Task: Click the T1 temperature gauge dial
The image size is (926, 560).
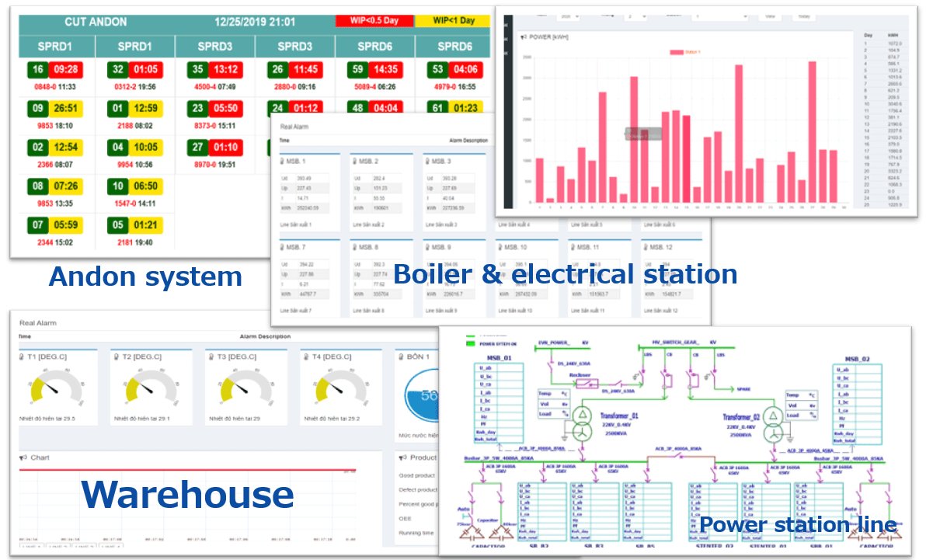Action: point(56,388)
